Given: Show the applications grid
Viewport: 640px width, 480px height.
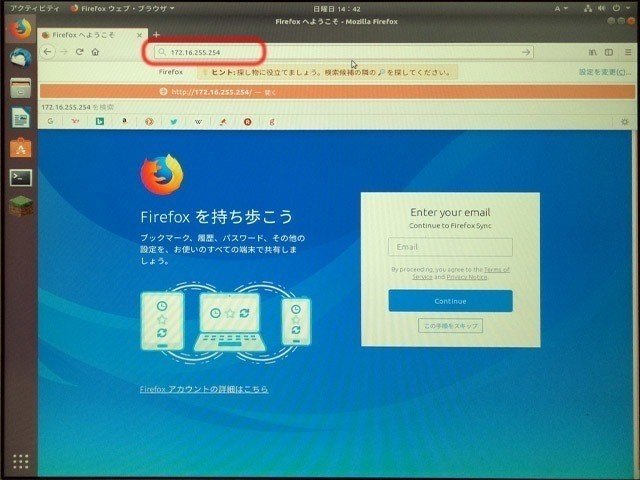Looking at the screenshot, I should point(20,461).
